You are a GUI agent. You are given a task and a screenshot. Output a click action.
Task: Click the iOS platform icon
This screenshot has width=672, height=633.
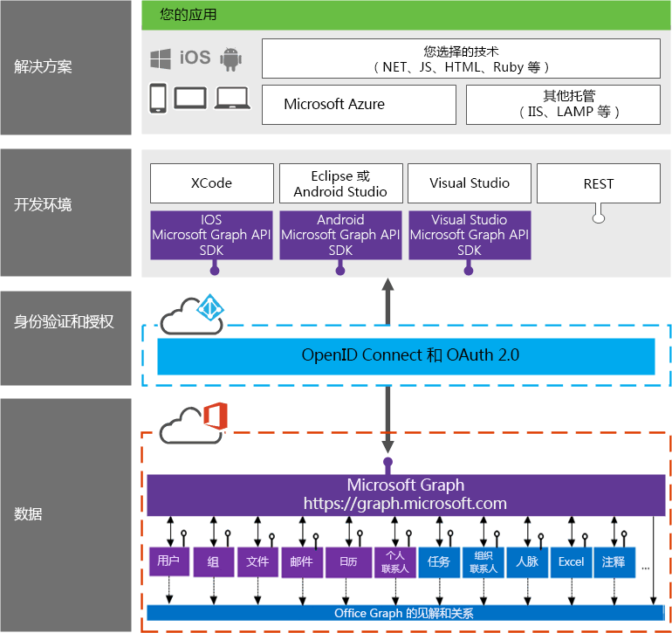pyautogui.click(x=195, y=58)
